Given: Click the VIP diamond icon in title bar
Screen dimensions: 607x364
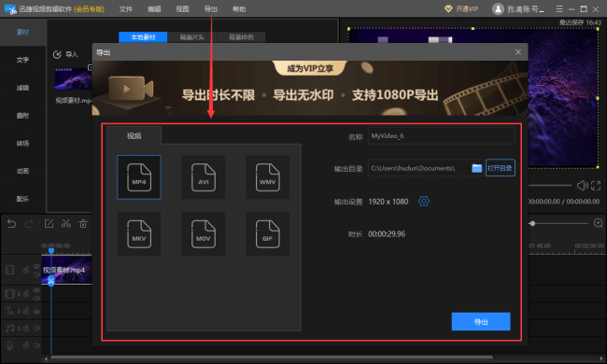Looking at the screenshot, I should 448,8.
